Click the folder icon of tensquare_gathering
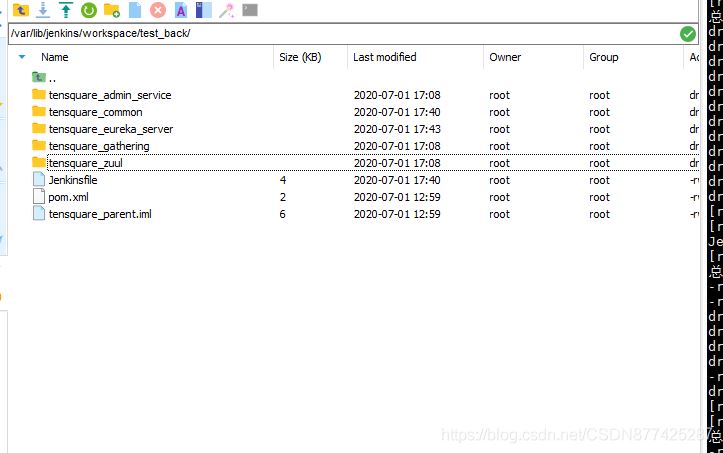Viewport: 723px width, 453px height. click(x=39, y=146)
